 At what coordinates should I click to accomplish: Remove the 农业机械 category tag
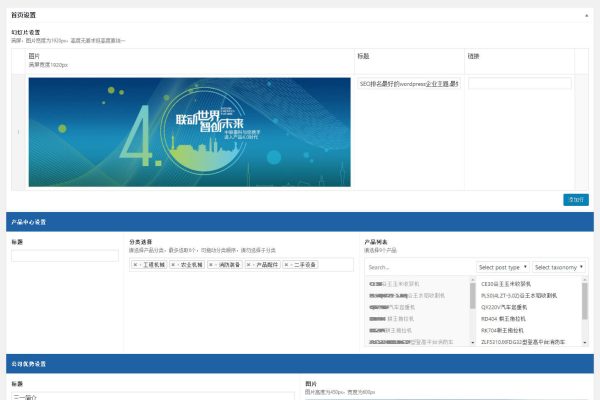tap(174, 265)
